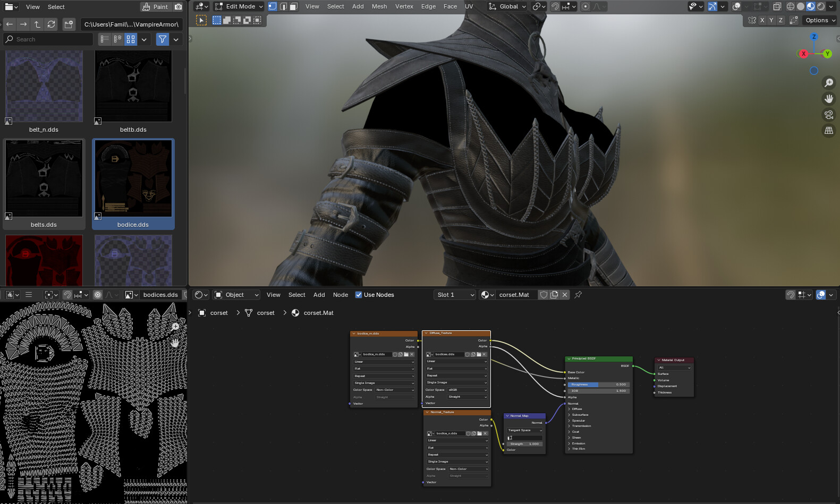This screenshot has height=504, width=840.
Task: Open Tangent Space dropdown on Normal Map node
Action: [x=524, y=430]
